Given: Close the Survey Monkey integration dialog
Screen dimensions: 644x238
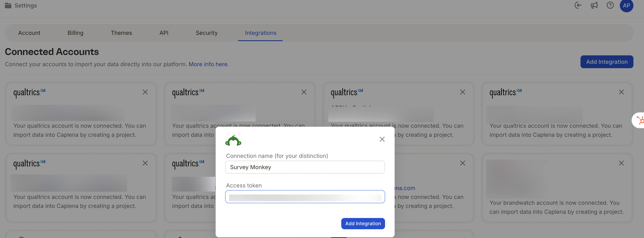Looking at the screenshot, I should [382, 139].
